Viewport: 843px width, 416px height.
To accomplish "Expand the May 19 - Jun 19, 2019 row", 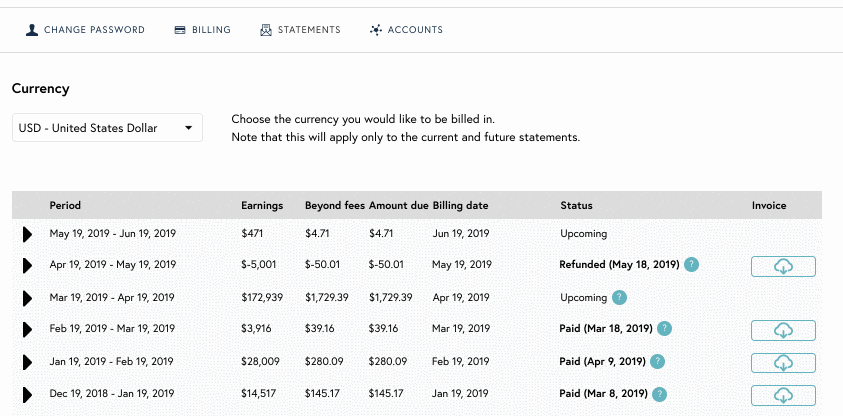I will coord(27,234).
